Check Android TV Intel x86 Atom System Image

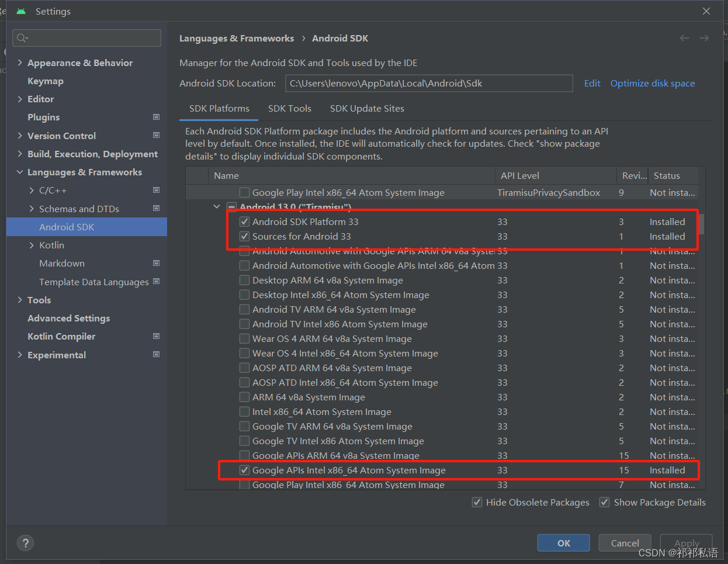click(245, 324)
